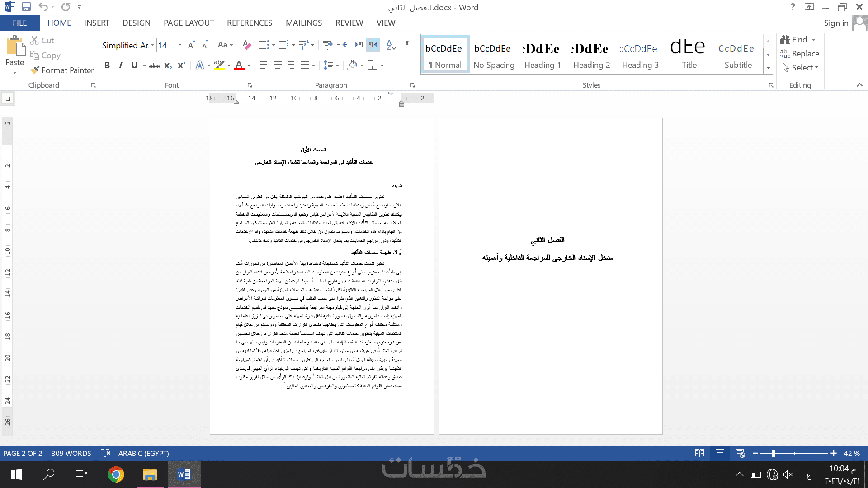Switch to the REFERENCES tab
This screenshot has width=868, height=488.
[250, 23]
